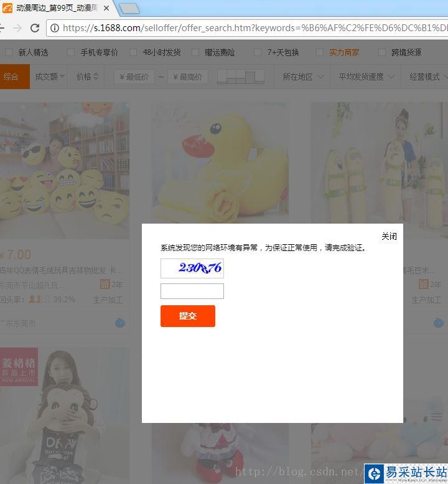The width and height of the screenshot is (448, 484).
Task: Click the 诚信通 2年 badge on right product
Action: click(x=430, y=284)
